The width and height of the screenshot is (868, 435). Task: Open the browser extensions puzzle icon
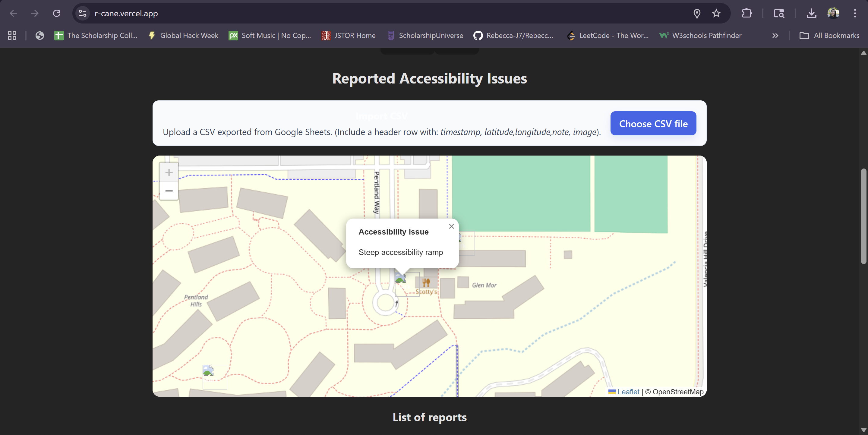[x=747, y=14]
